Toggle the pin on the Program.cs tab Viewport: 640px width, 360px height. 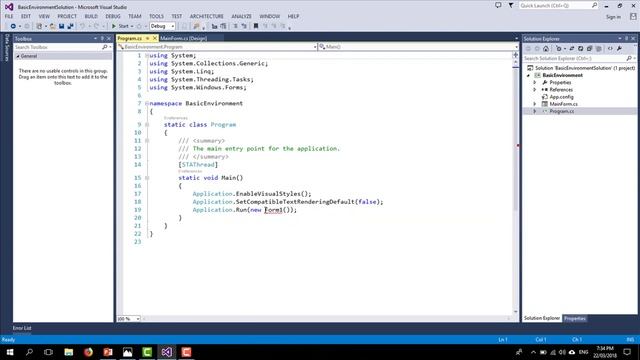tap(148, 38)
